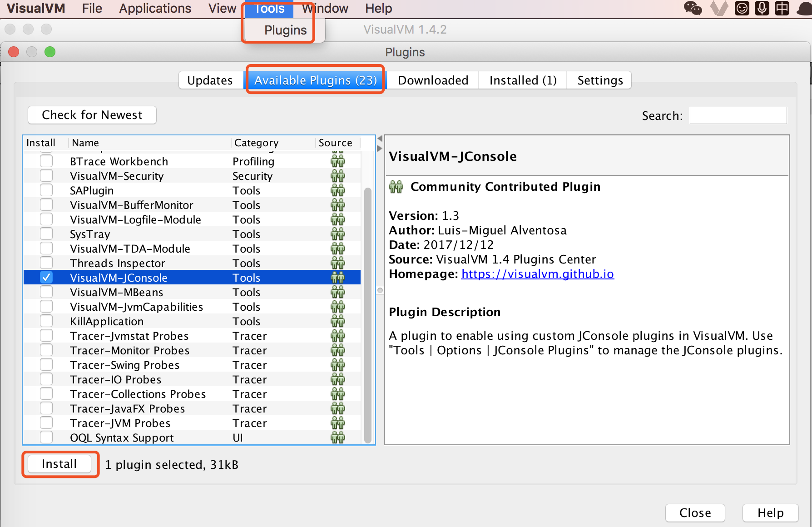Check the Tracer-IO Probes install checkbox
Screen dimensions: 812x527
(x=46, y=379)
